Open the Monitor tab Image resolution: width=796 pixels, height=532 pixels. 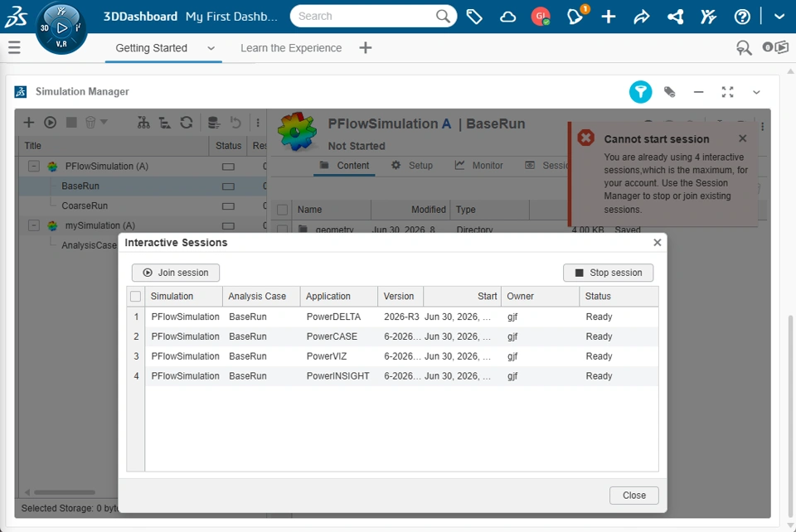[478, 166]
